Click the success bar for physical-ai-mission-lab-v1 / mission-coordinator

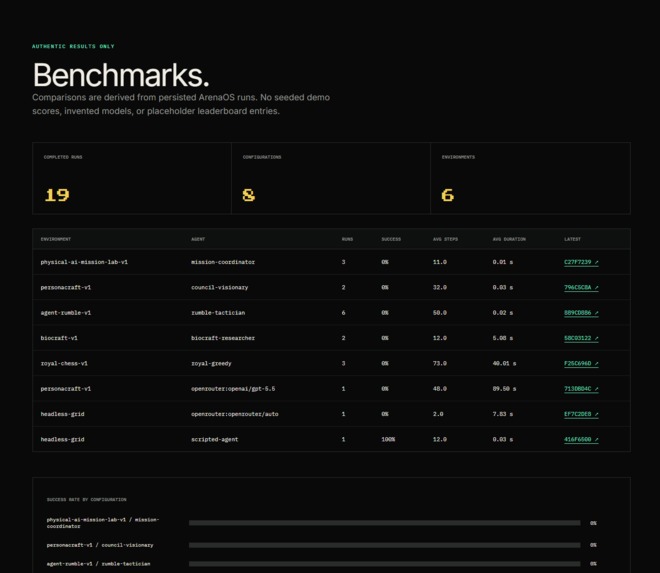pyautogui.click(x=384, y=523)
